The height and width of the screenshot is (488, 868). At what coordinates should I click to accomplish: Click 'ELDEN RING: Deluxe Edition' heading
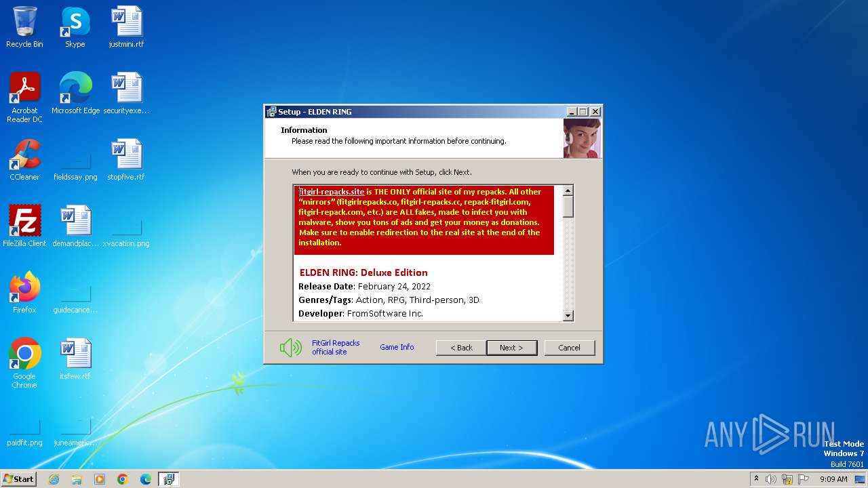[363, 272]
